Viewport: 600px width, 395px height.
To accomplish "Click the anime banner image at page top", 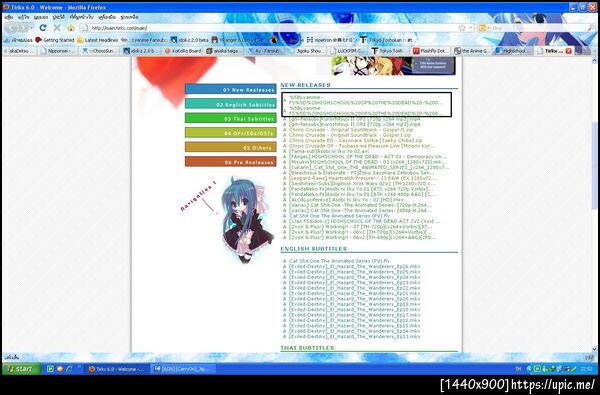I will (393, 66).
